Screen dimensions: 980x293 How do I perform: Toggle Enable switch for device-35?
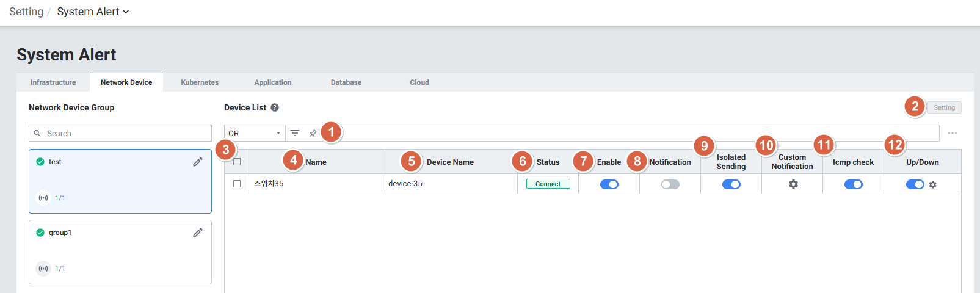pos(609,184)
